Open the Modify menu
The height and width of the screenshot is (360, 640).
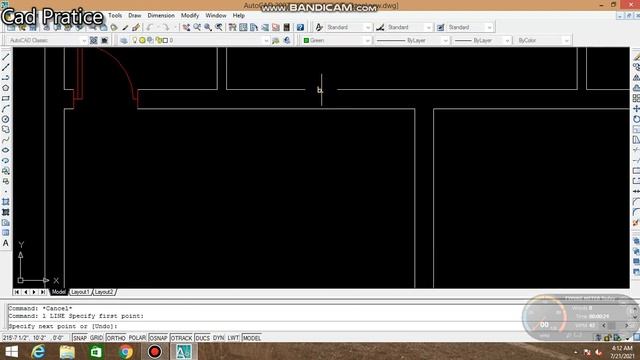coord(190,16)
